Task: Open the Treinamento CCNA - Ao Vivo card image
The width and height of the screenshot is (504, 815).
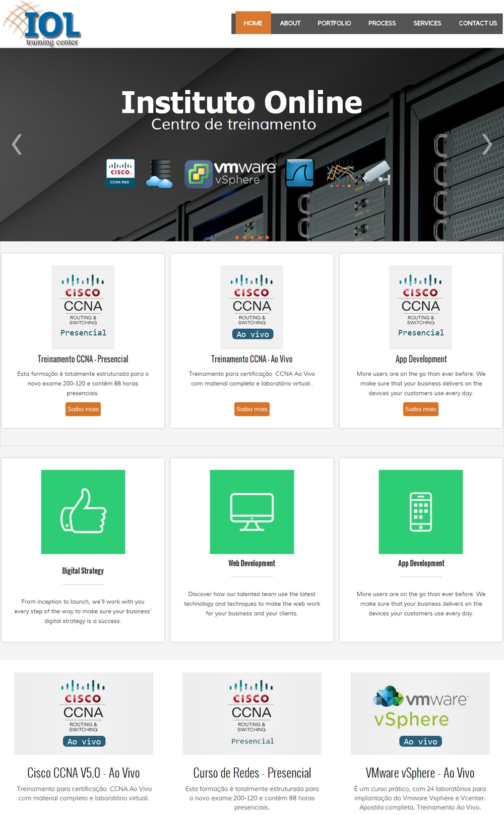Action: pyautogui.click(x=252, y=307)
